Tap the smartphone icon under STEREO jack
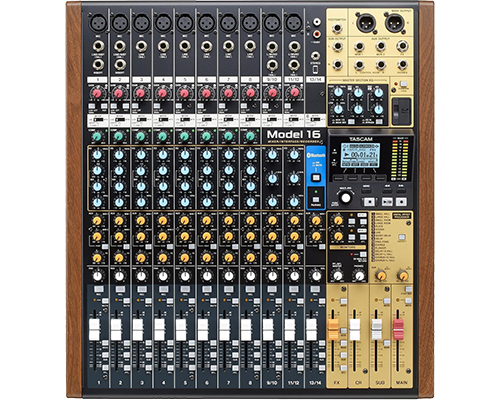The width and height of the screenshot is (500, 400). coord(315,70)
